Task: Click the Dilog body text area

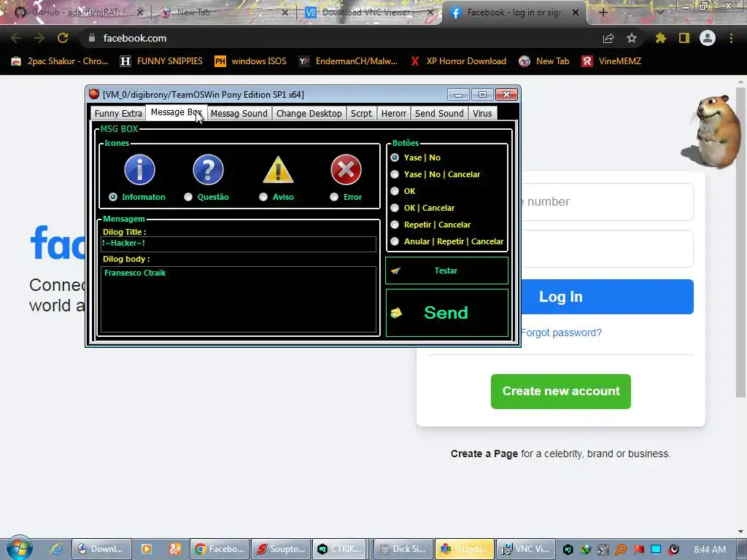Action: (x=239, y=299)
